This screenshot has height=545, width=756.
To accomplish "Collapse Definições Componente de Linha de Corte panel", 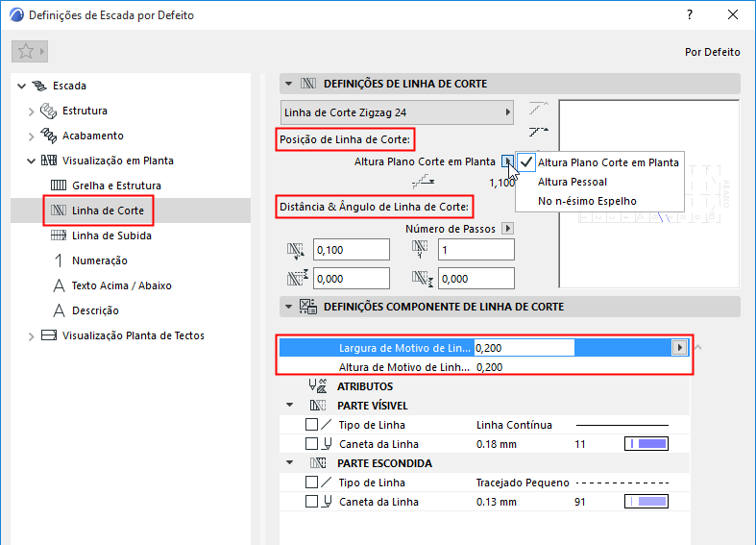I will (288, 307).
